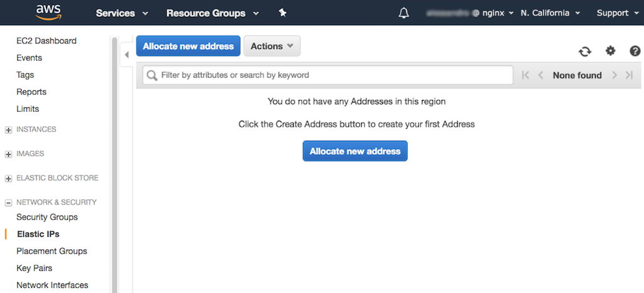Open the Actions dropdown button
The height and width of the screenshot is (293, 644).
tap(272, 46)
